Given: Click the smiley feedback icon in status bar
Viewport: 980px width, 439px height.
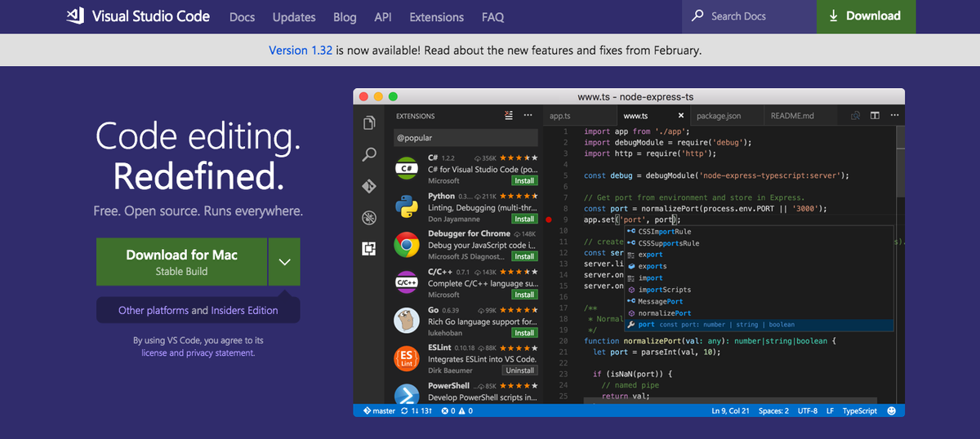Looking at the screenshot, I should point(892,411).
